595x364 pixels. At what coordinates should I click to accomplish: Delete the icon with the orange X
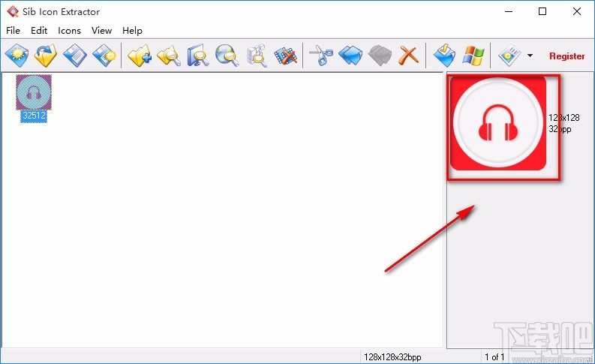tap(409, 56)
